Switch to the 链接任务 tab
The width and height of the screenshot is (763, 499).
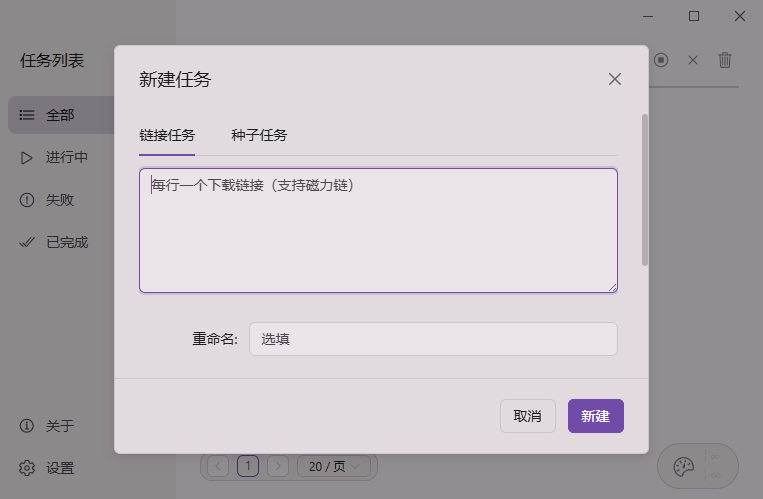coord(167,135)
